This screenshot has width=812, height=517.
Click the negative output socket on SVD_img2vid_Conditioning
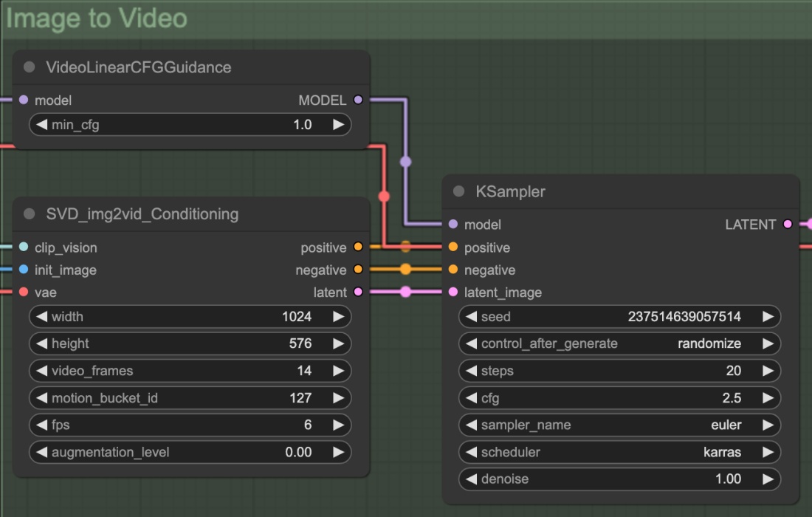pyautogui.click(x=358, y=270)
